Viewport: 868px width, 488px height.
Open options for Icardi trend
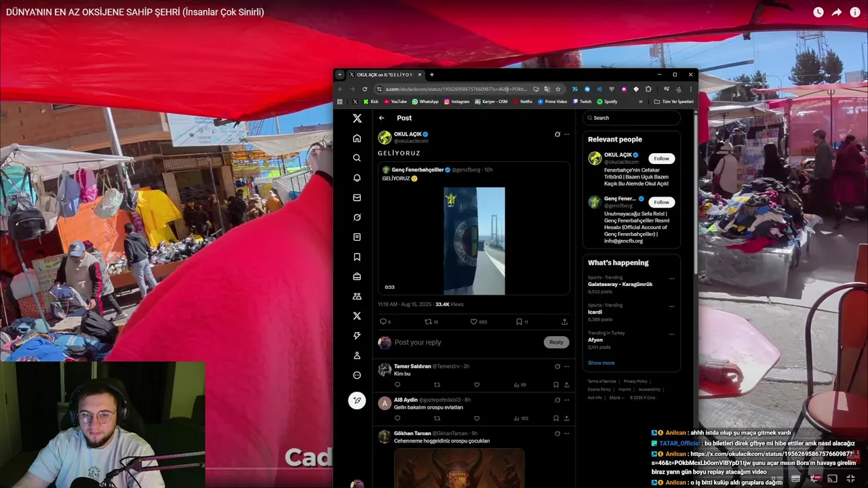click(x=671, y=306)
